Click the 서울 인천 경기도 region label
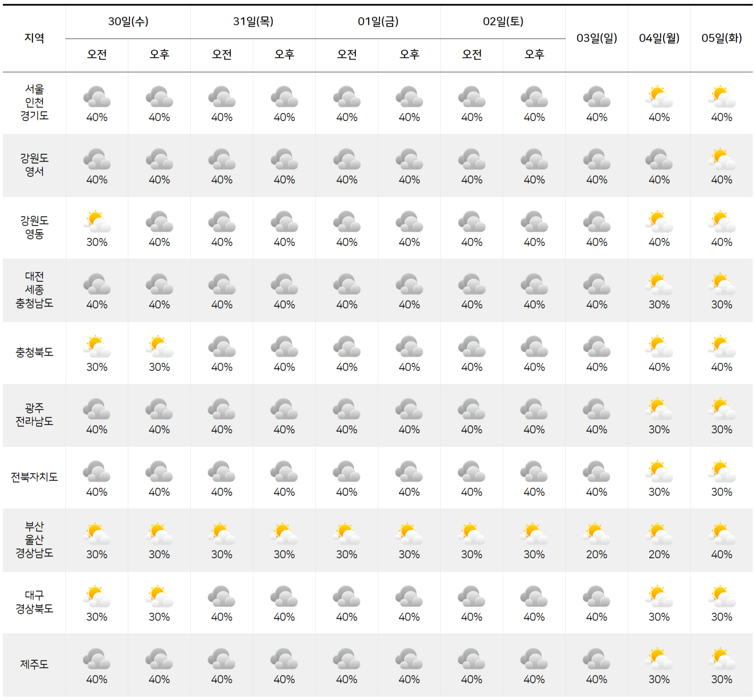Image resolution: width=754 pixels, height=700 pixels. (x=34, y=102)
